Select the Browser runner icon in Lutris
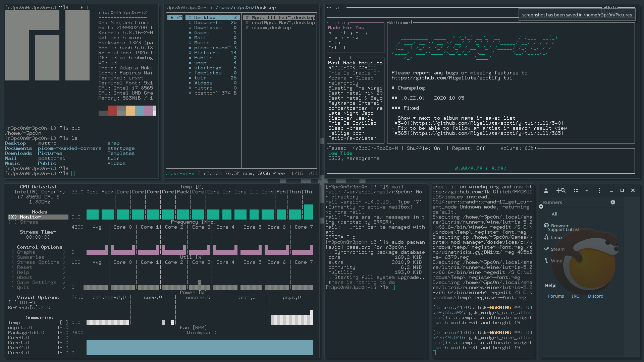Screen dimensions: 644x362 (x=546, y=226)
